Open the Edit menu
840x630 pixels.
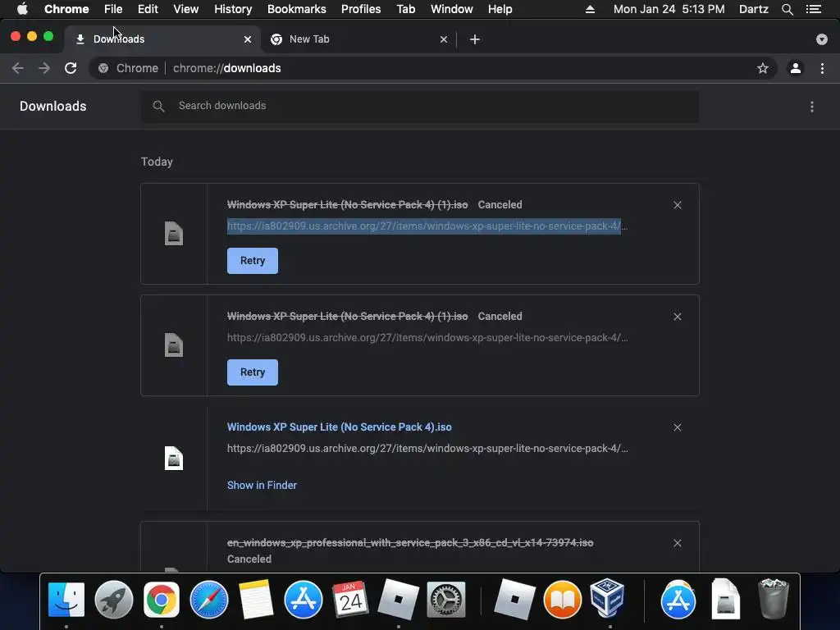pyautogui.click(x=148, y=9)
